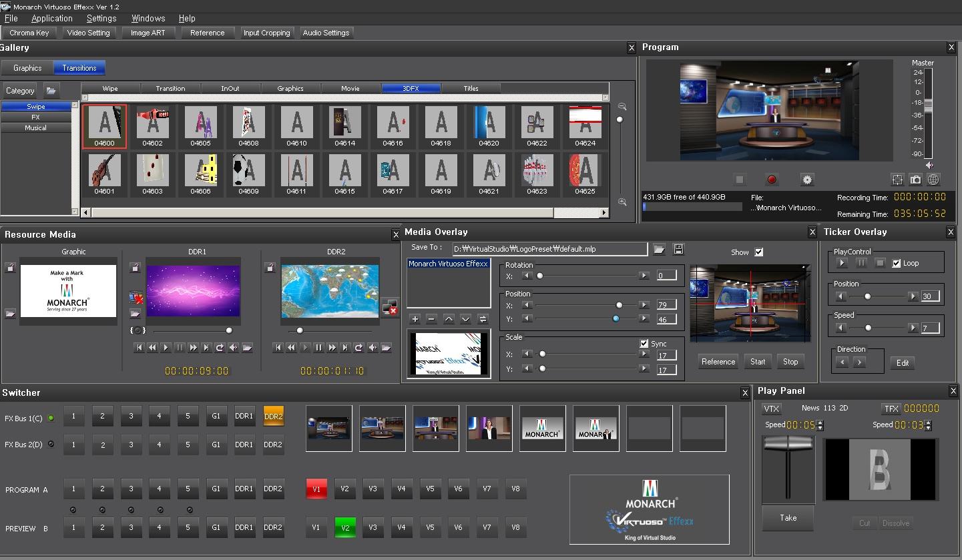
Task: Click Take in Play Panel
Action: pos(788,518)
